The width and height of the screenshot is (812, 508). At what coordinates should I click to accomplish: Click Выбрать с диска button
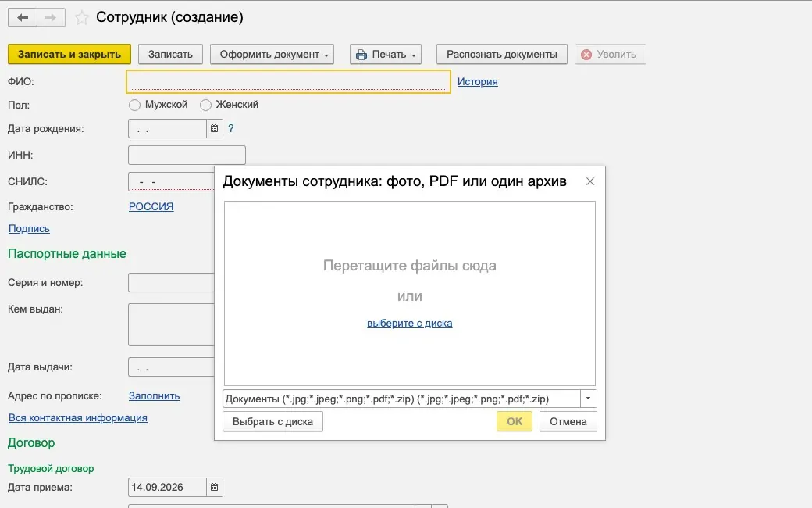point(273,421)
